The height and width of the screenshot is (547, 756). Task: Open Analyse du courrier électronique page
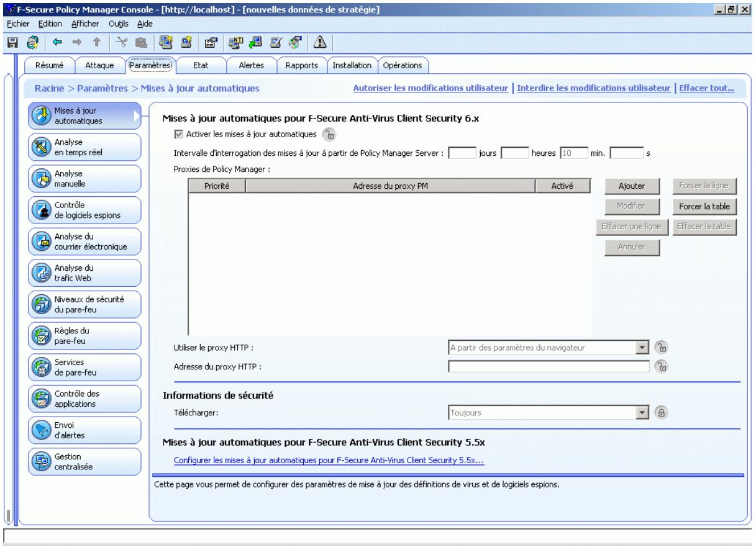84,242
